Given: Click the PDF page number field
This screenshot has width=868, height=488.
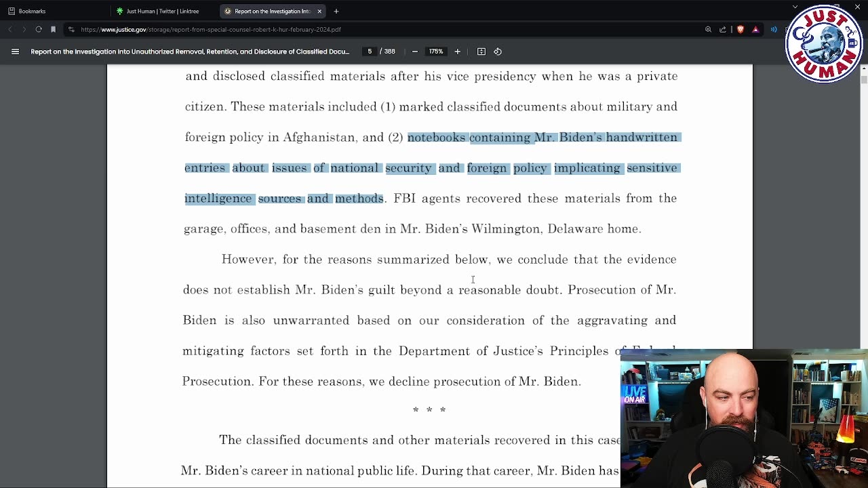Looking at the screenshot, I should (370, 52).
